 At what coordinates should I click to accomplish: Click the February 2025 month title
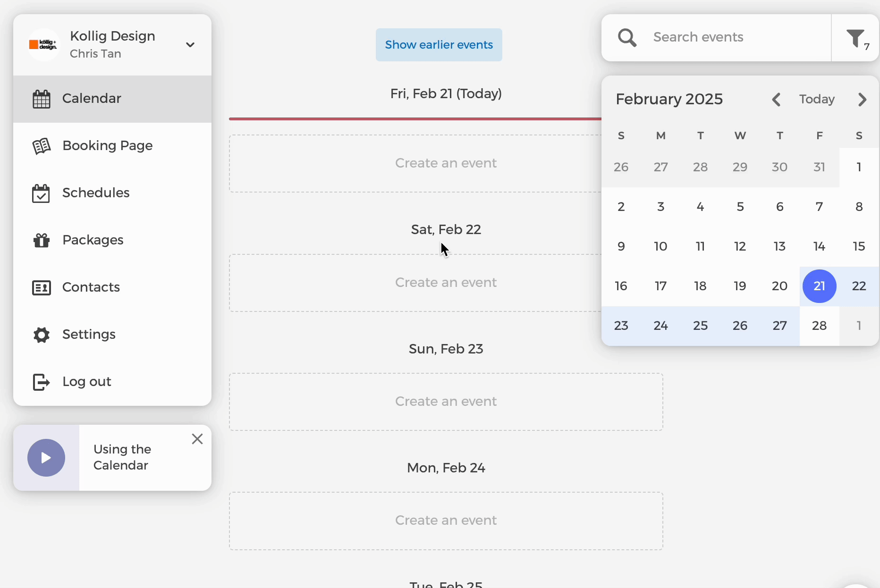(669, 99)
